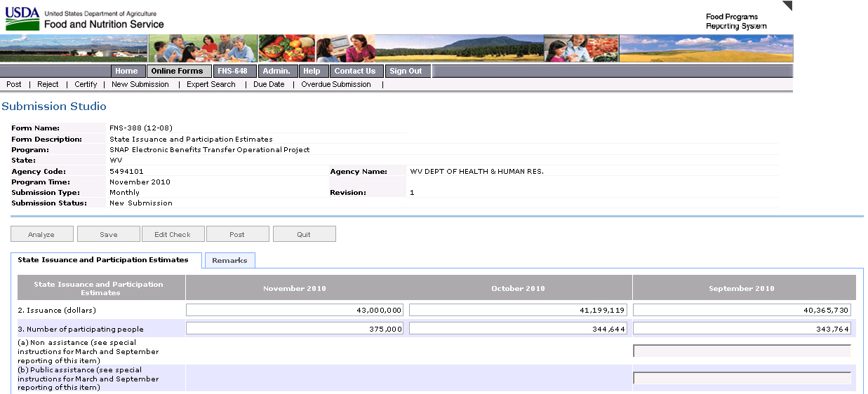The image size is (868, 394).
Task: Click Contact Us in navigation bar
Action: click(354, 71)
